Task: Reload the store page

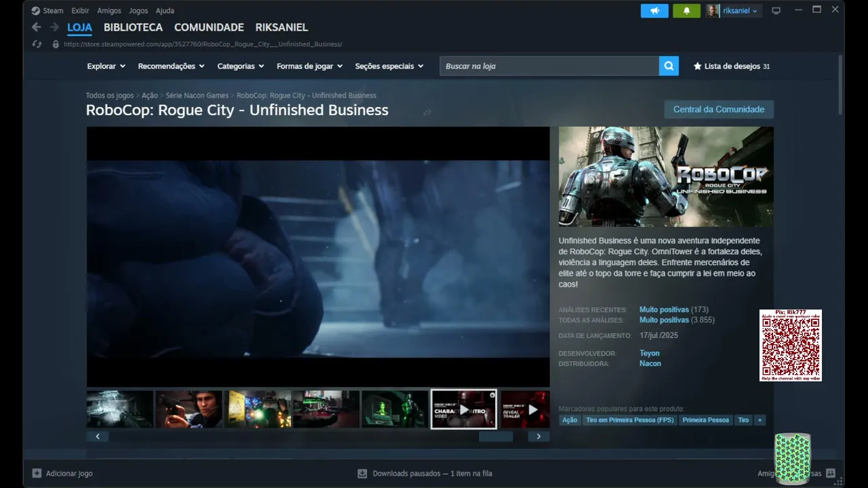Action: (37, 44)
